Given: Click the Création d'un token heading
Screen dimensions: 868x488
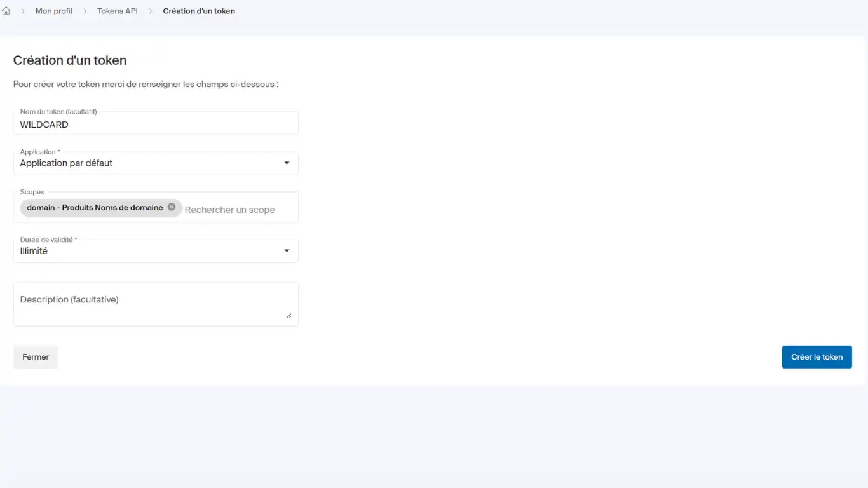Looking at the screenshot, I should point(70,60).
